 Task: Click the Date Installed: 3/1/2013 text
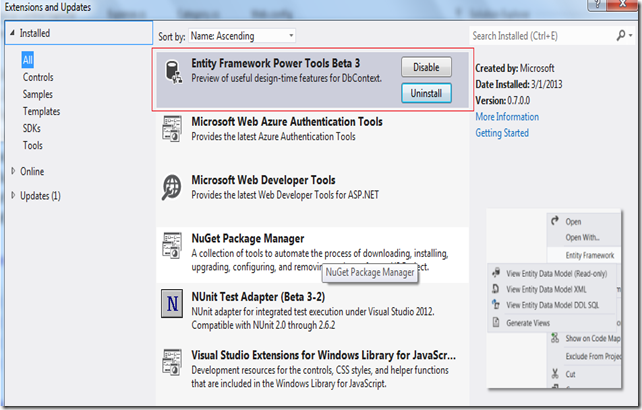click(519, 84)
